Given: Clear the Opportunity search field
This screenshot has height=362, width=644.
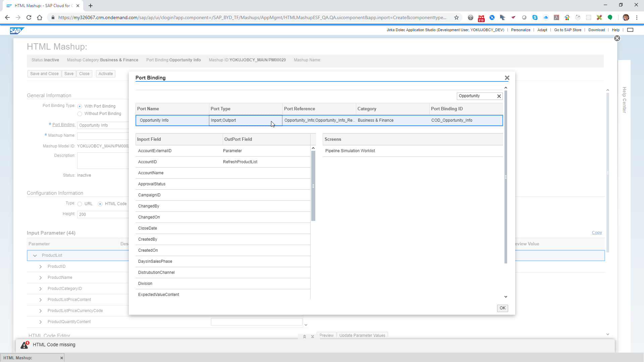Looking at the screenshot, I should click(x=499, y=96).
